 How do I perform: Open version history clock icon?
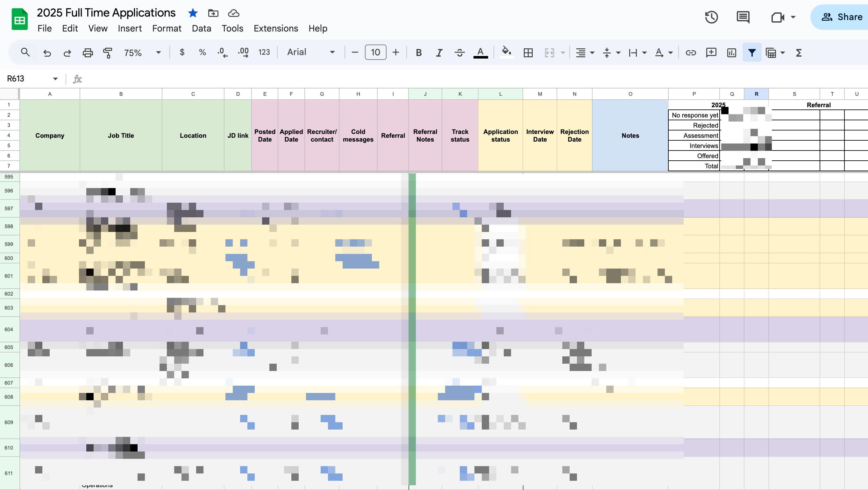coord(711,17)
